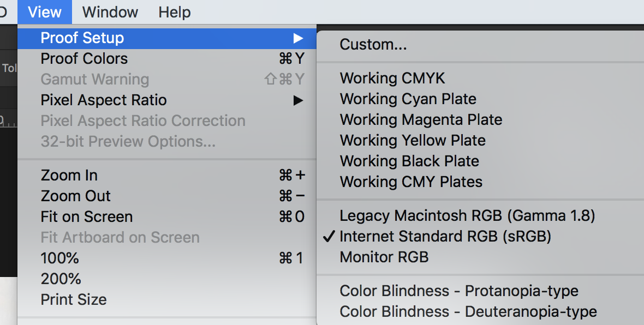The width and height of the screenshot is (644, 325).
Task: Pick Working Yellow Plate
Action: (412, 141)
